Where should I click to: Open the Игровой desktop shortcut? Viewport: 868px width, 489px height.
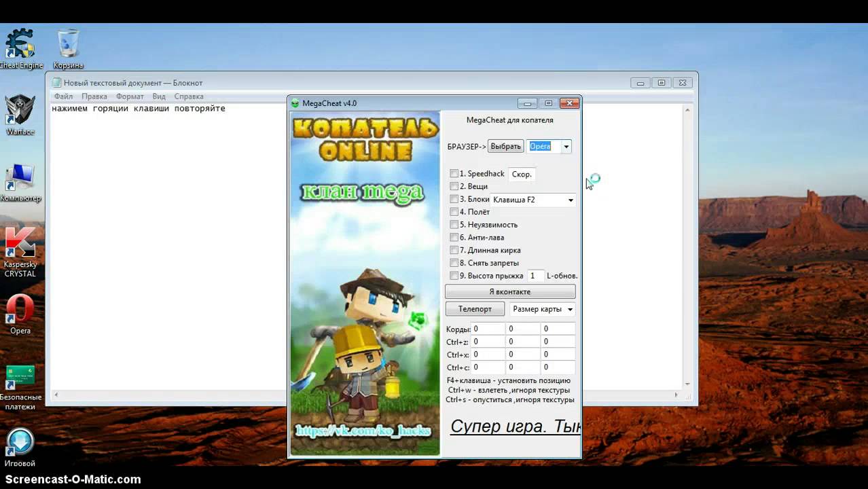20,447
